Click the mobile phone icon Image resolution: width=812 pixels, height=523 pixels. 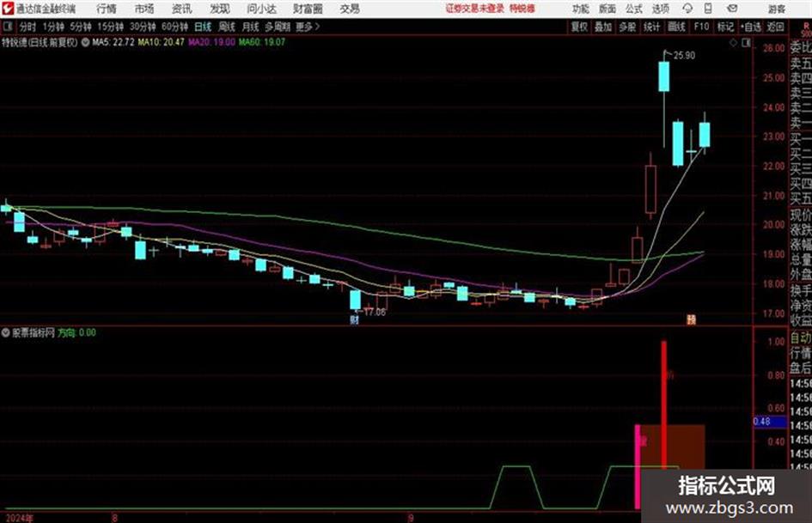(708, 9)
